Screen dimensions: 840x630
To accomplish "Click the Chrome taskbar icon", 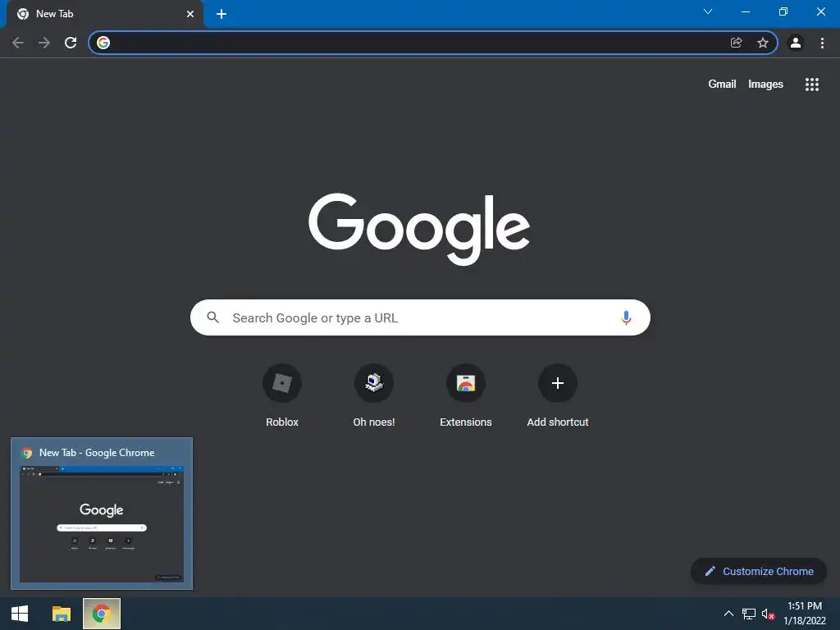I will coord(102,614).
